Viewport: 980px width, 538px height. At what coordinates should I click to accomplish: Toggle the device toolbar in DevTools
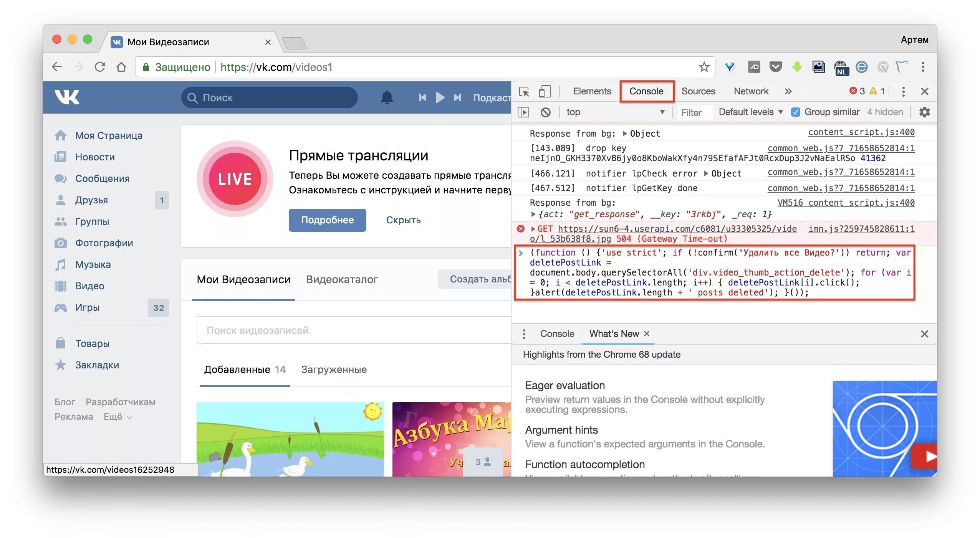coord(545,91)
